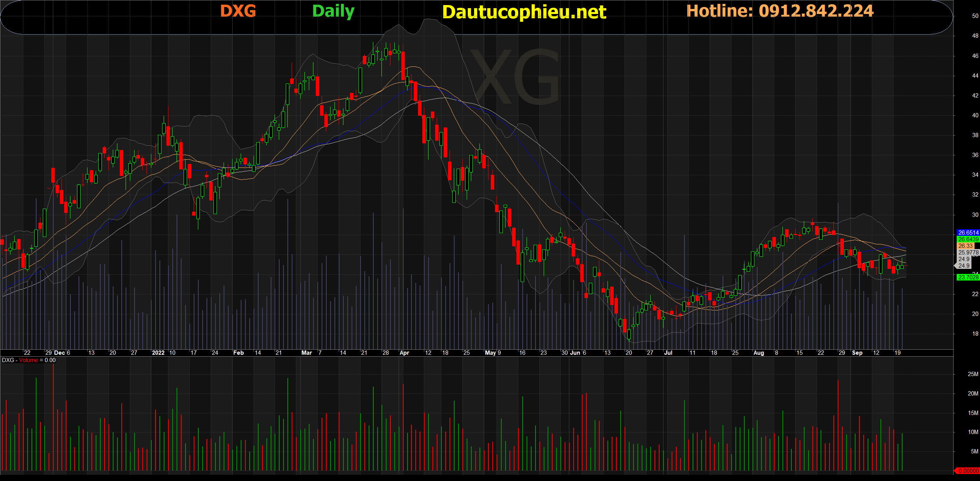Select the green 26.6439 price tag
This screenshot has width=980, height=481.
968,239
